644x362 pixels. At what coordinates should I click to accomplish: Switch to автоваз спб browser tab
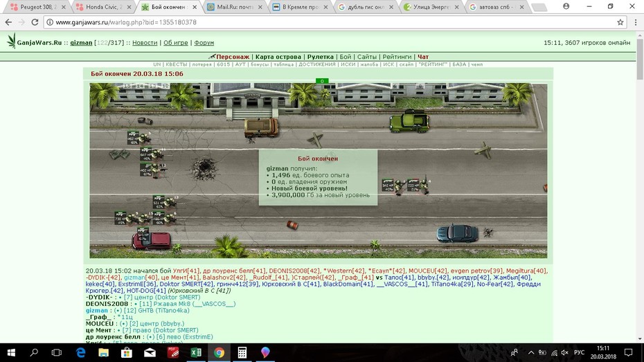click(496, 7)
